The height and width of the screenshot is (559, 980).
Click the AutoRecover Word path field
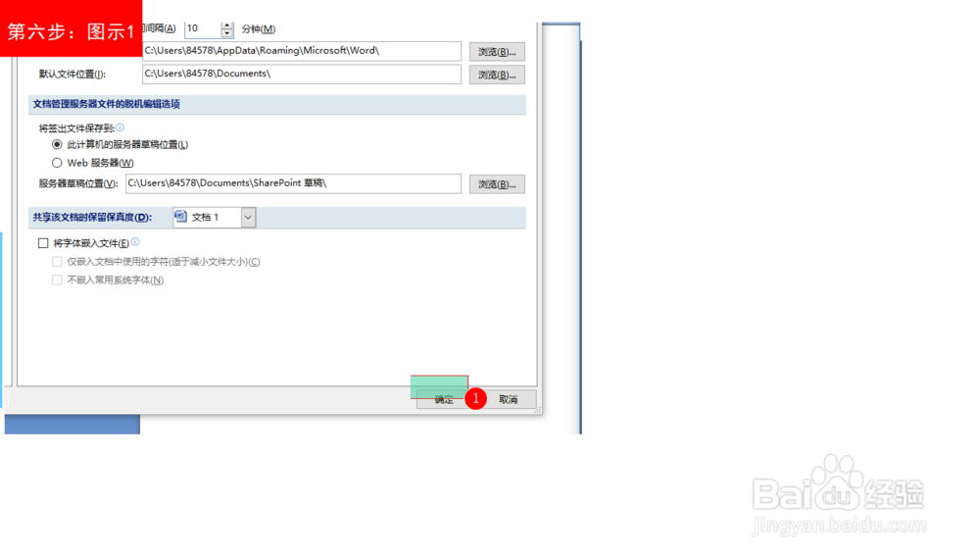(x=302, y=51)
